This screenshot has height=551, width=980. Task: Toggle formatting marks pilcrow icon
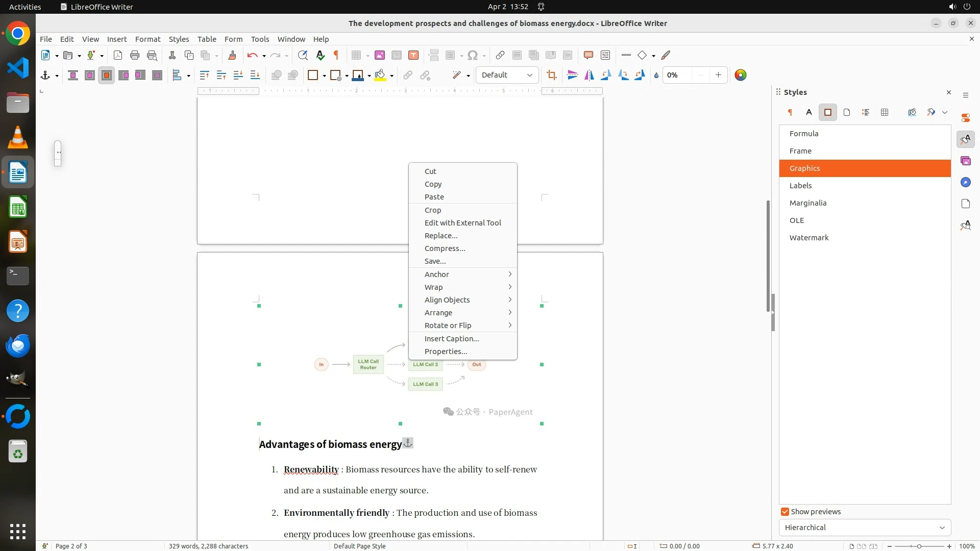(x=336, y=56)
